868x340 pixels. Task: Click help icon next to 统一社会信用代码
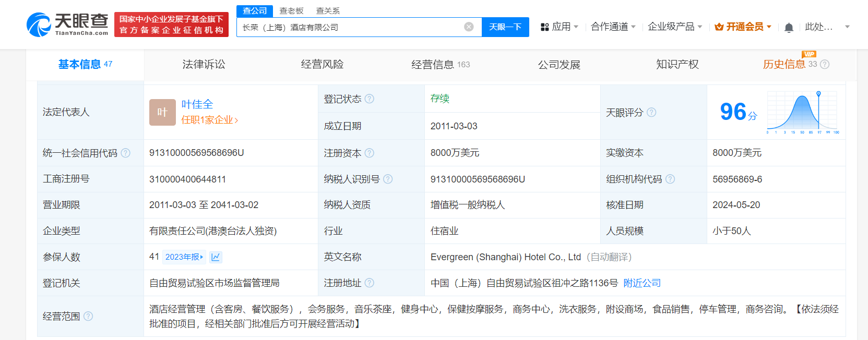point(126,153)
